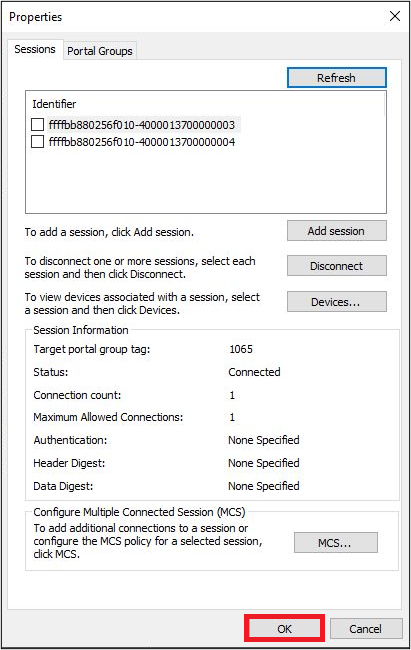411x650 pixels.
Task: Click the Connected status value
Action: 254,372
